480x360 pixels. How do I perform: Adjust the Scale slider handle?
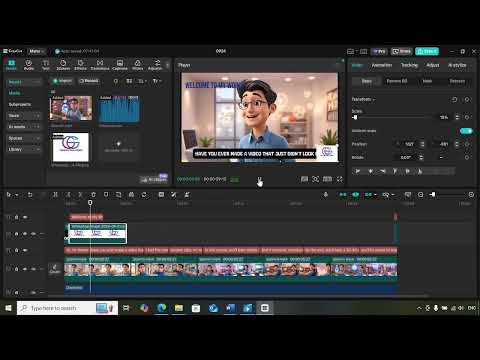click(355, 117)
